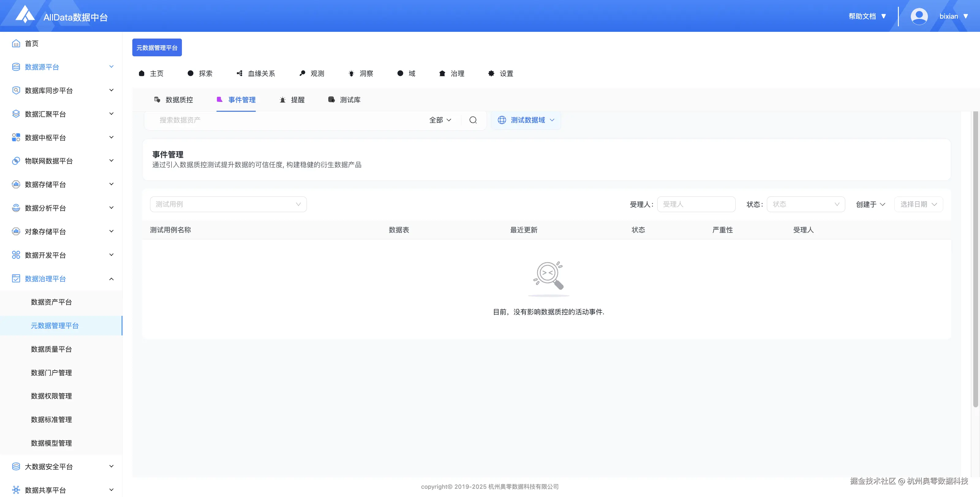Open 数据质量平台 in the sidebar
The width and height of the screenshot is (980, 497).
(51, 349)
